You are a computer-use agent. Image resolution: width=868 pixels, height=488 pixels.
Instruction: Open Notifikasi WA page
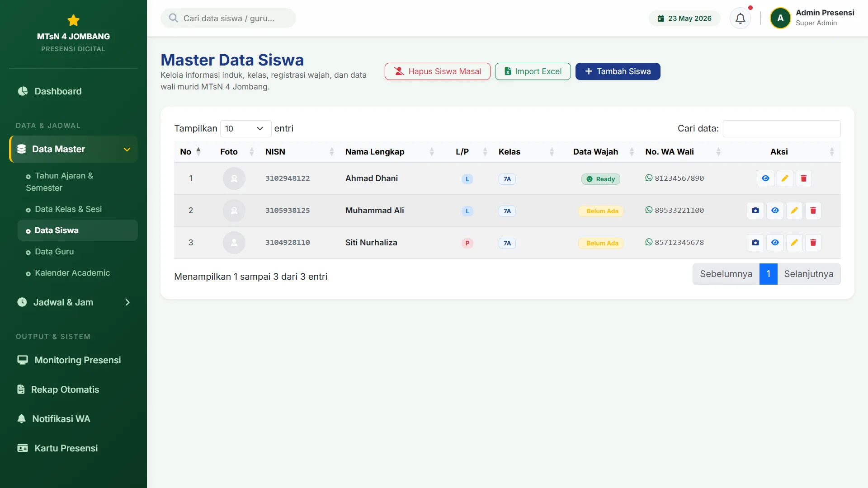coord(73,419)
